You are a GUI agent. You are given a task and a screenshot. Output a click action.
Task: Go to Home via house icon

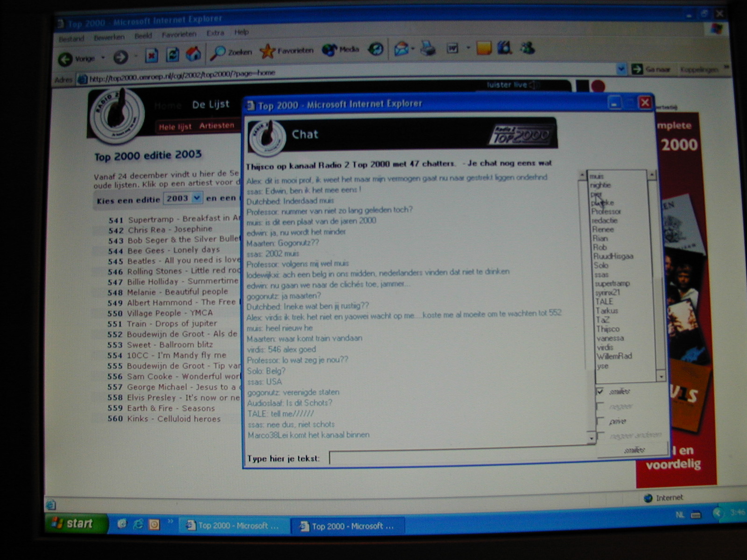click(x=193, y=54)
